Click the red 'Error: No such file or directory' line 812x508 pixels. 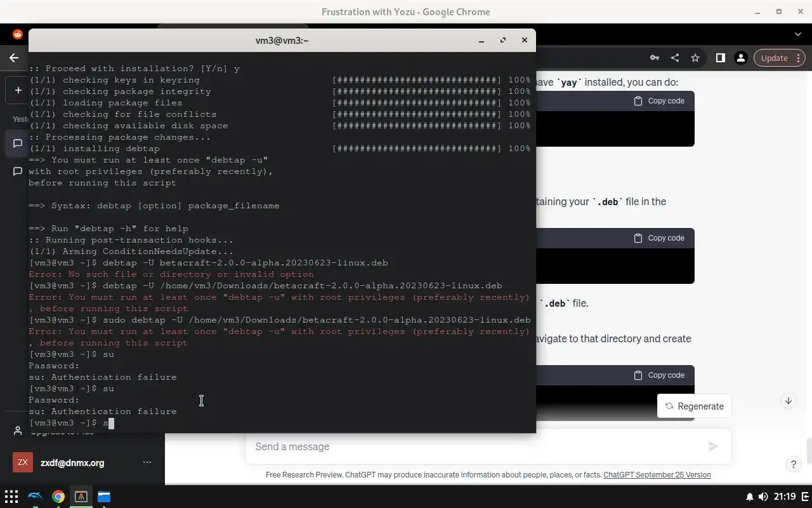[171, 274]
